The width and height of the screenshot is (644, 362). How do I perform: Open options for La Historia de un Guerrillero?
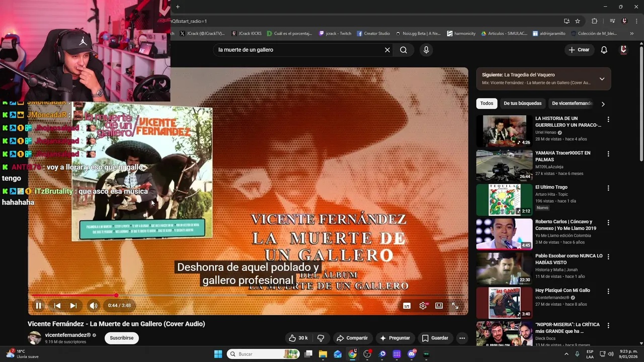(x=608, y=119)
